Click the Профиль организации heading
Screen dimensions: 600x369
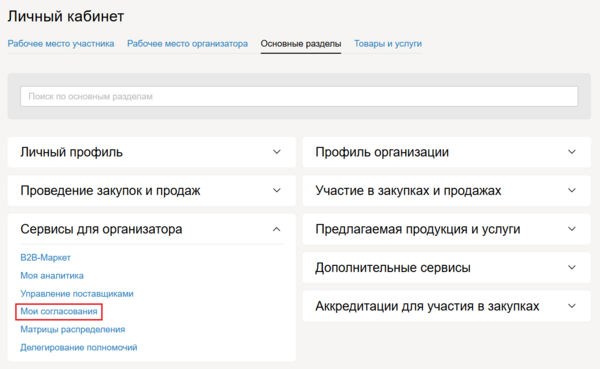pos(382,152)
